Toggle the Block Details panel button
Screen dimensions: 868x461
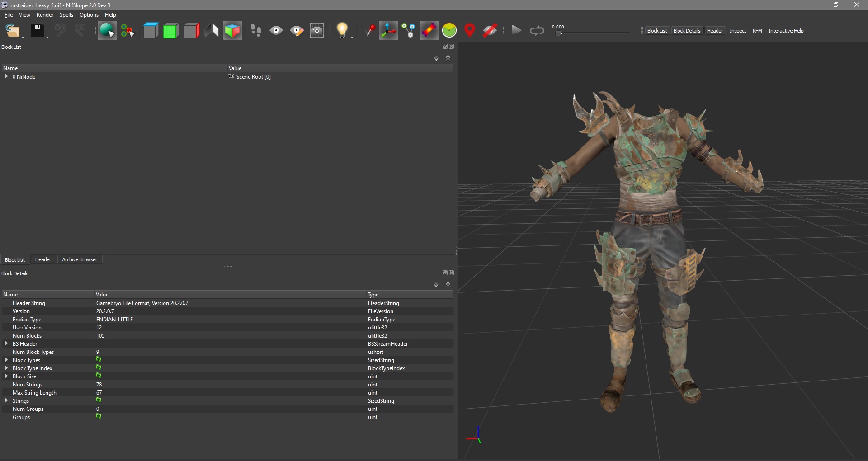pyautogui.click(x=687, y=31)
